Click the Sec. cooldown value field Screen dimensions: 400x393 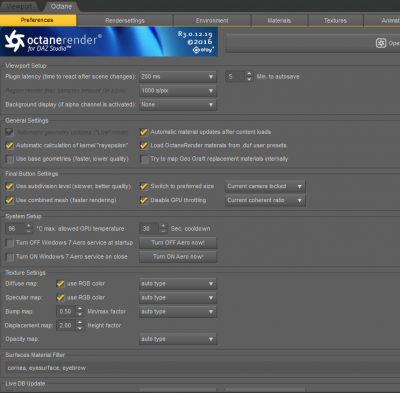point(149,229)
